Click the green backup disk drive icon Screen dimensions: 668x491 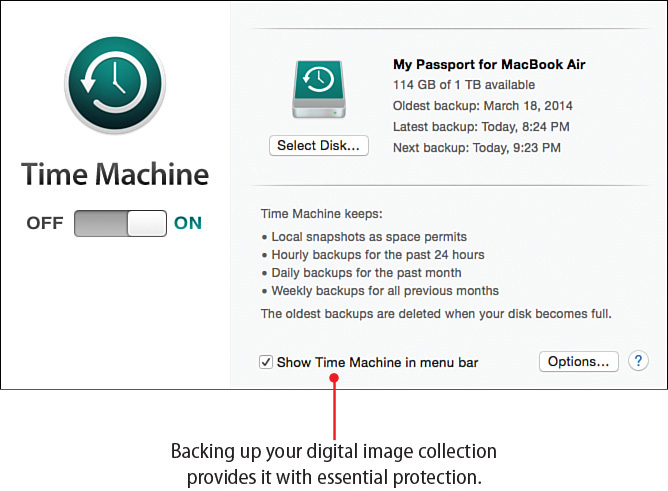(x=319, y=91)
